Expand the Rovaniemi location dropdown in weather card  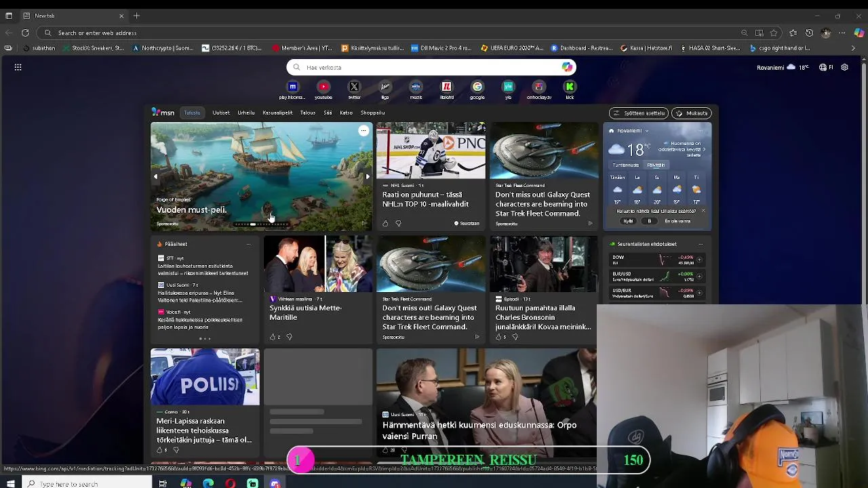click(x=647, y=131)
